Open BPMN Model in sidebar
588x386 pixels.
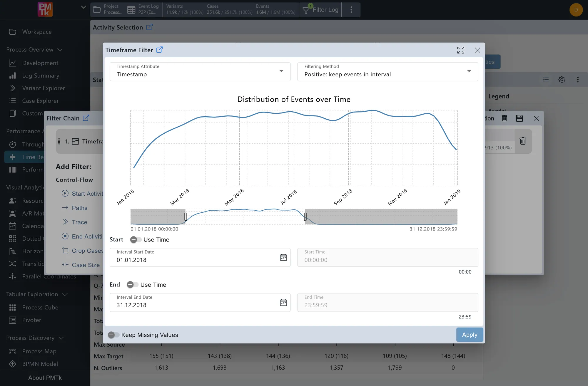click(40, 364)
